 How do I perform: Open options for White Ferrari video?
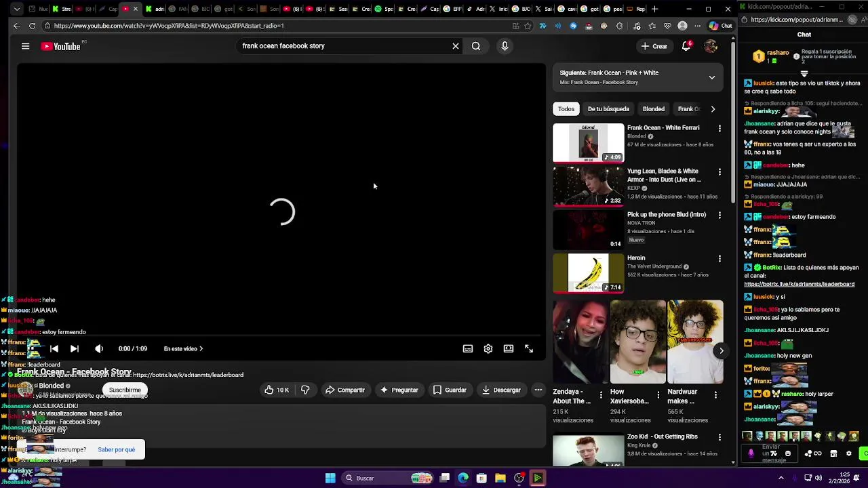pos(719,128)
